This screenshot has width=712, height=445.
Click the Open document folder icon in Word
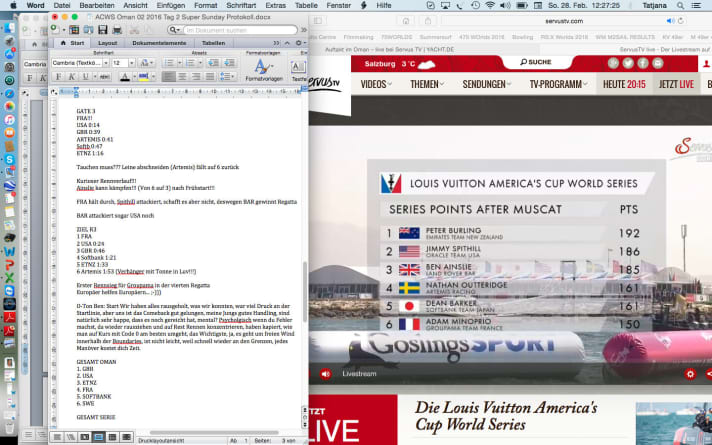(88, 30)
